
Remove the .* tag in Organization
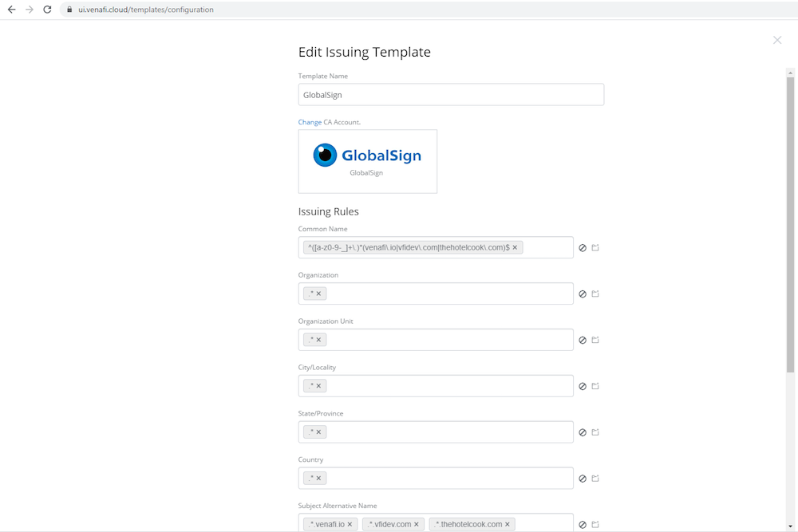[318, 294]
